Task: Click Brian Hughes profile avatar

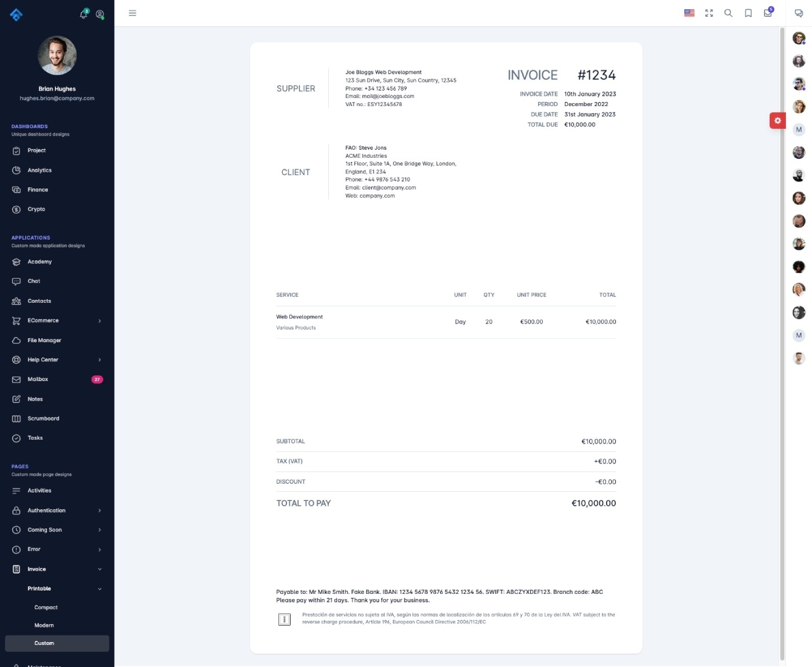Action: [57, 55]
